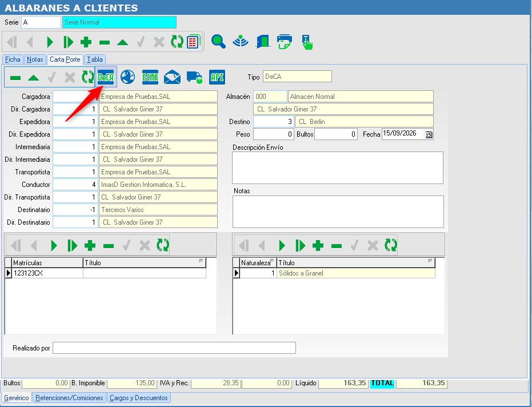
Task: Go to next record in the top toolbar
Action: point(50,42)
